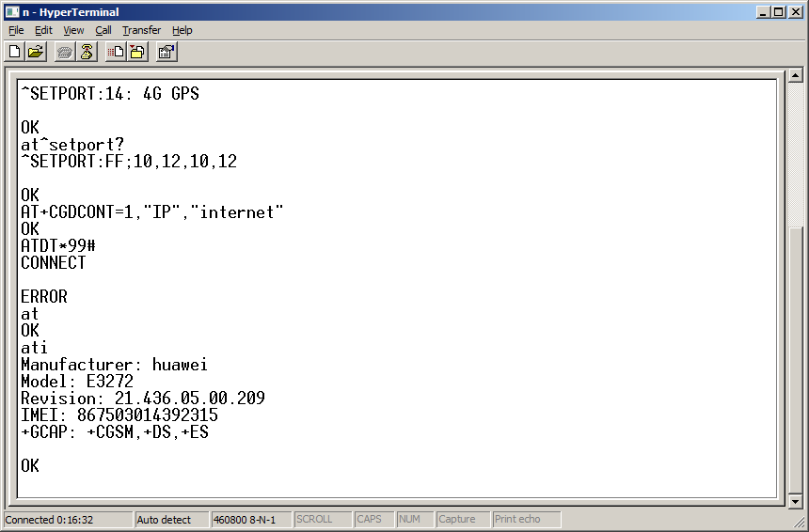Click the Revision: 21.436.05.00.209 line
This screenshot has height=532, width=809.
click(143, 399)
